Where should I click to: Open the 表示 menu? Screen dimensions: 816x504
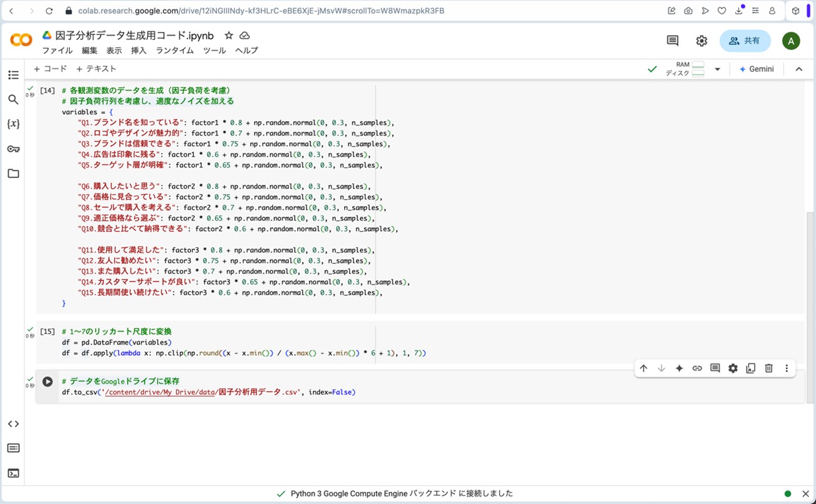click(114, 51)
